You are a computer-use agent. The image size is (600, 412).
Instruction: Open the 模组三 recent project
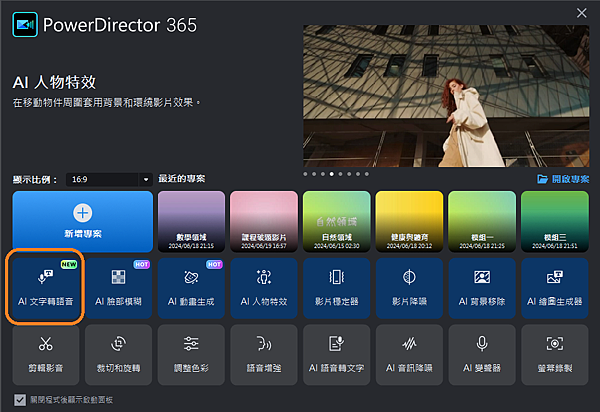coord(554,221)
